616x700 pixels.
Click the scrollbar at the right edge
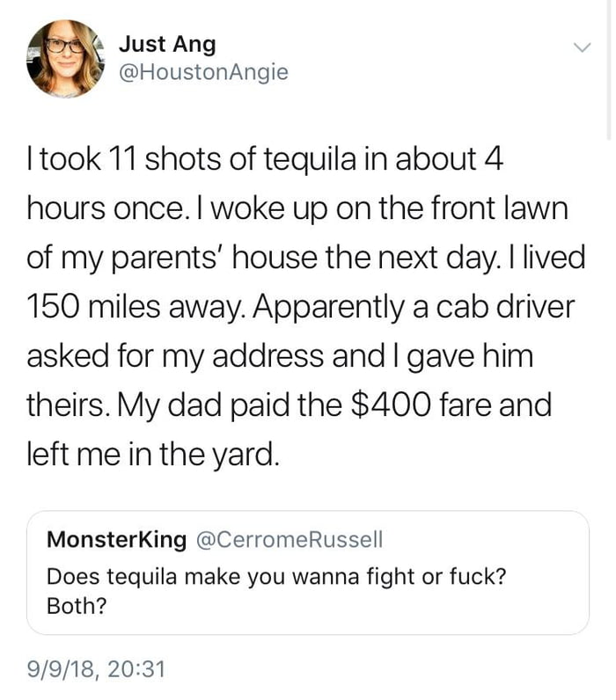click(x=610, y=70)
